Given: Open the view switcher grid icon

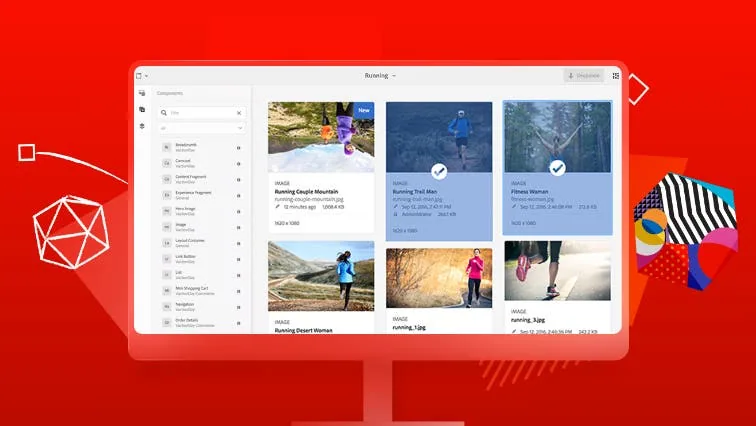Looking at the screenshot, I should pyautogui.click(x=616, y=75).
